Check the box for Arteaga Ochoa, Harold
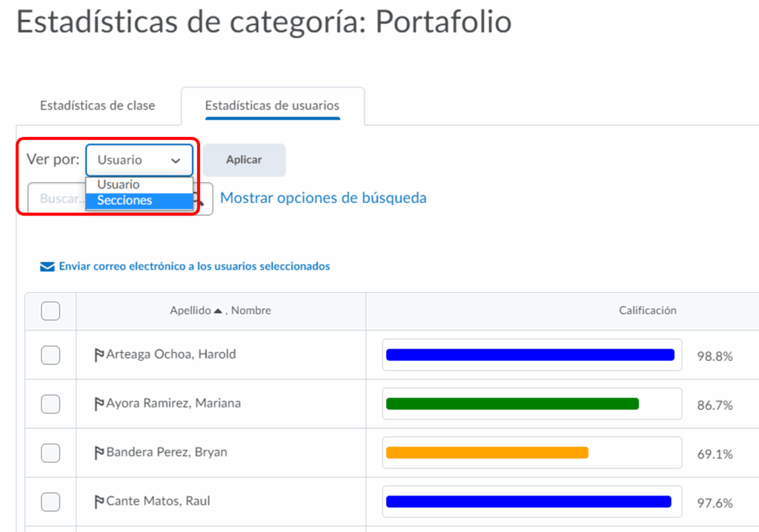 (50, 355)
